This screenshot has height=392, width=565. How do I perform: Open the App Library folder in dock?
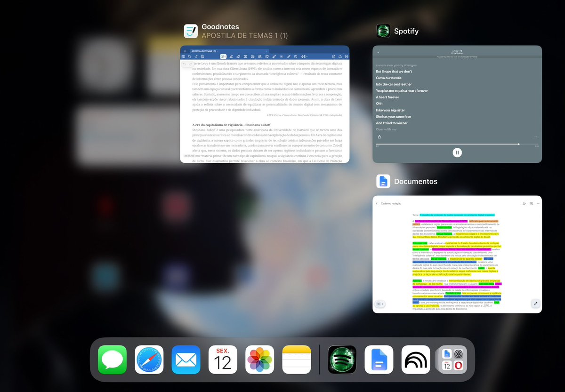(x=452, y=360)
